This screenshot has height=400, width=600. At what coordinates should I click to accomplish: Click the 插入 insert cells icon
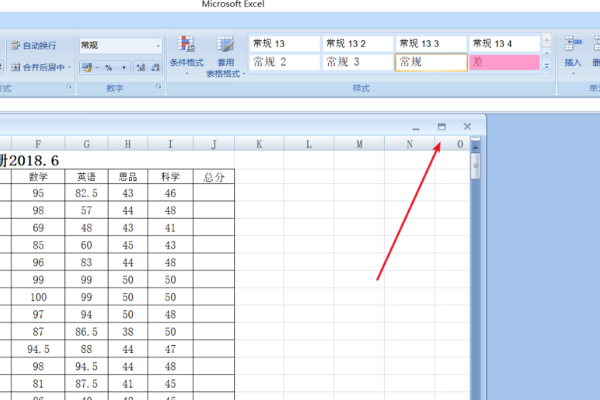pos(572,44)
